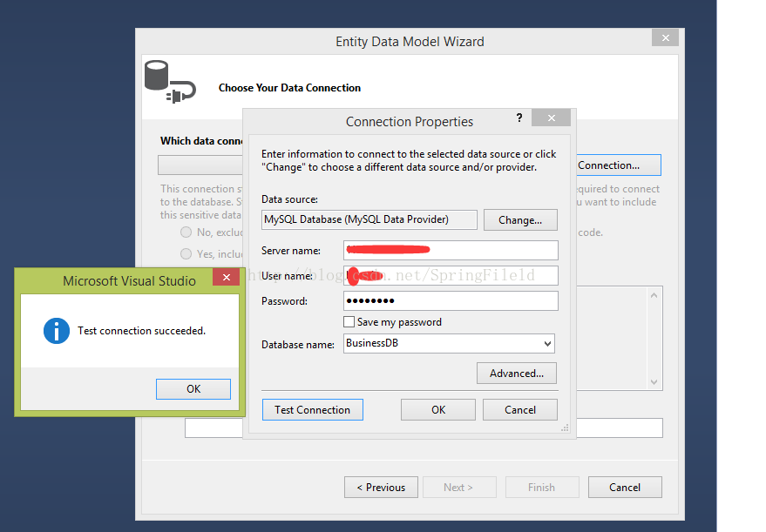This screenshot has width=766, height=532.
Task: Click the Connection Properties title bar
Action: click(x=410, y=122)
